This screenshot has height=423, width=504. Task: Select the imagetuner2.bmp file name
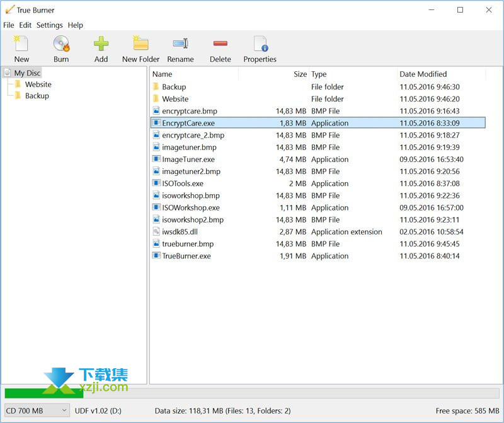(x=192, y=171)
